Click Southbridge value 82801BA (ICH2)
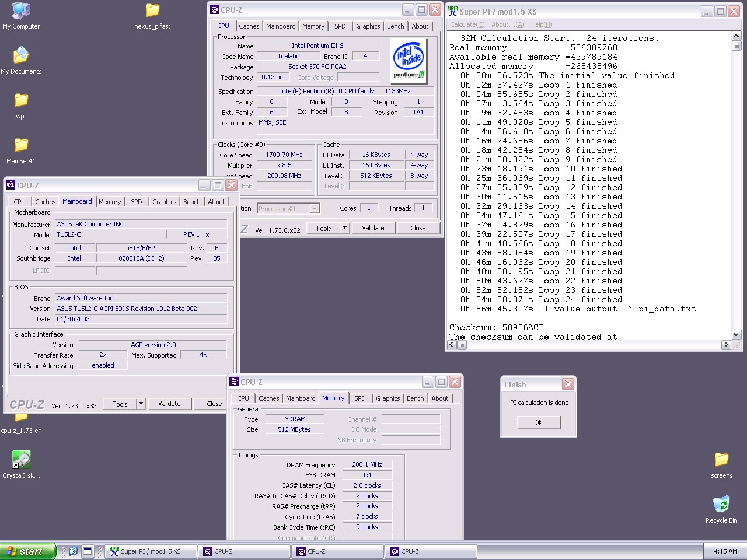The image size is (747, 560). click(141, 258)
